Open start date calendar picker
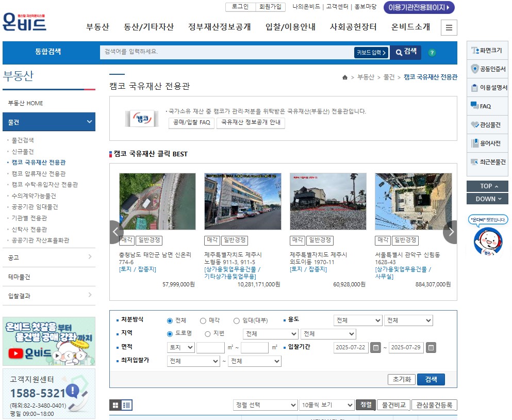Viewport: 512px width, 420px height. pos(376,347)
